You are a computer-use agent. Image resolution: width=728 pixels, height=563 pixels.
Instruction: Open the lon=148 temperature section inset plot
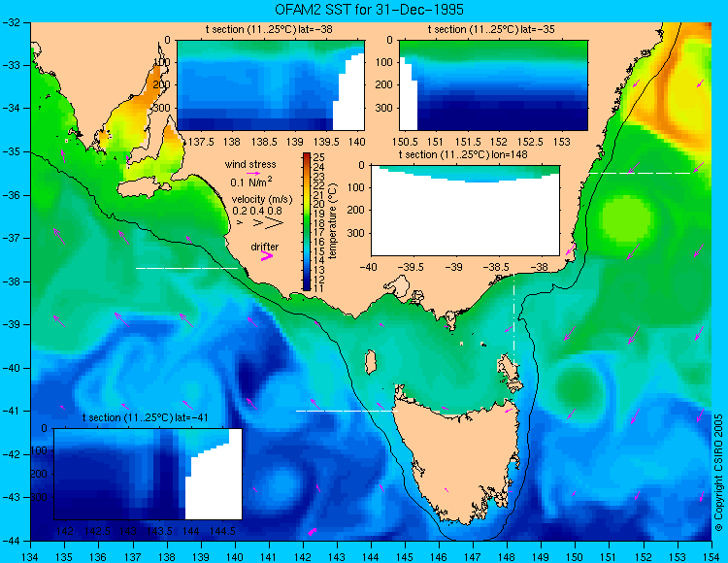tap(465, 211)
